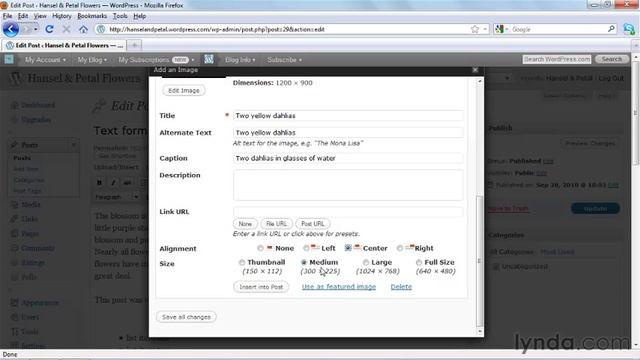
Task: Open the View menu
Action: 40,16
